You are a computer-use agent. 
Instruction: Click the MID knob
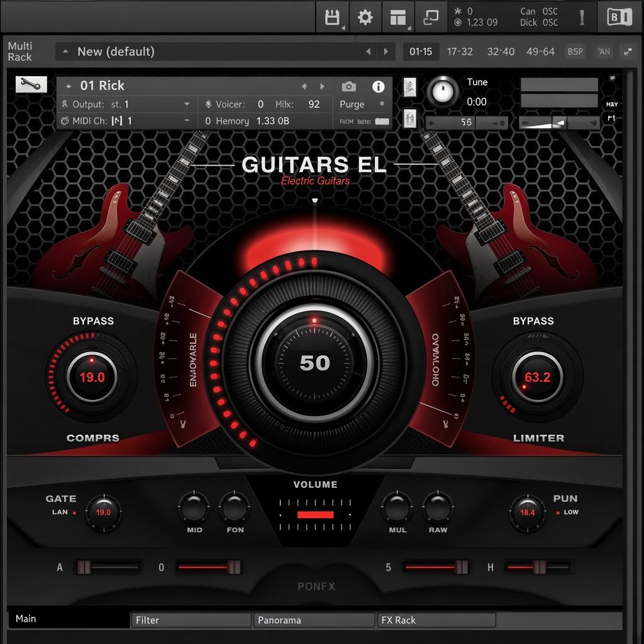click(x=194, y=508)
